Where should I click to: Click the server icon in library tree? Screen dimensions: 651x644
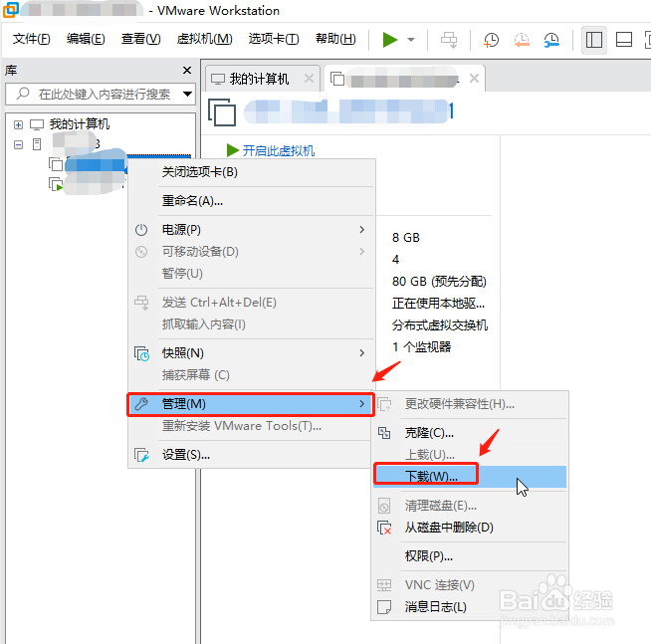37,144
